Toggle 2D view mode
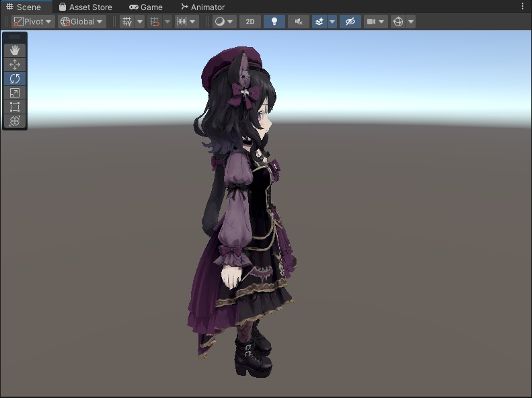Screen dimensions: 532x398 [x=250, y=22]
